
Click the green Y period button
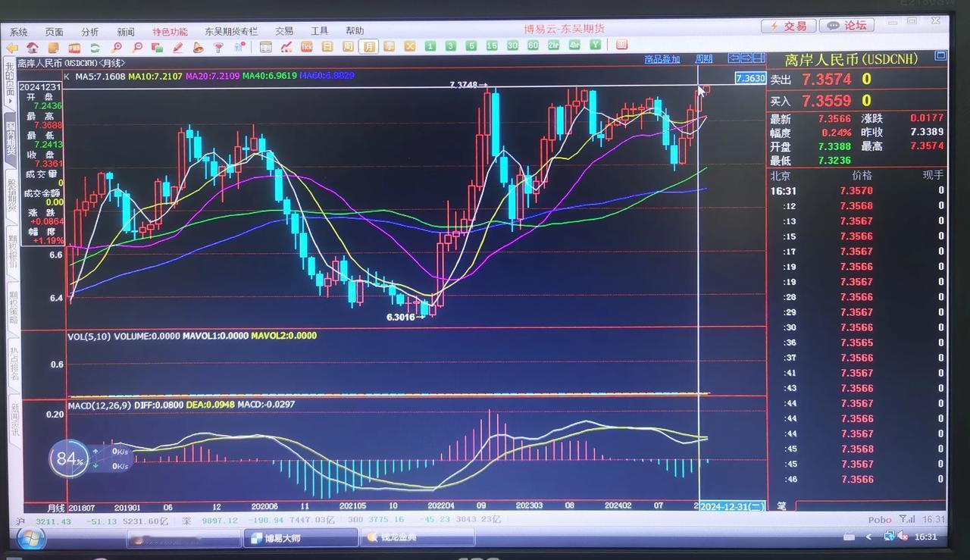pos(595,45)
